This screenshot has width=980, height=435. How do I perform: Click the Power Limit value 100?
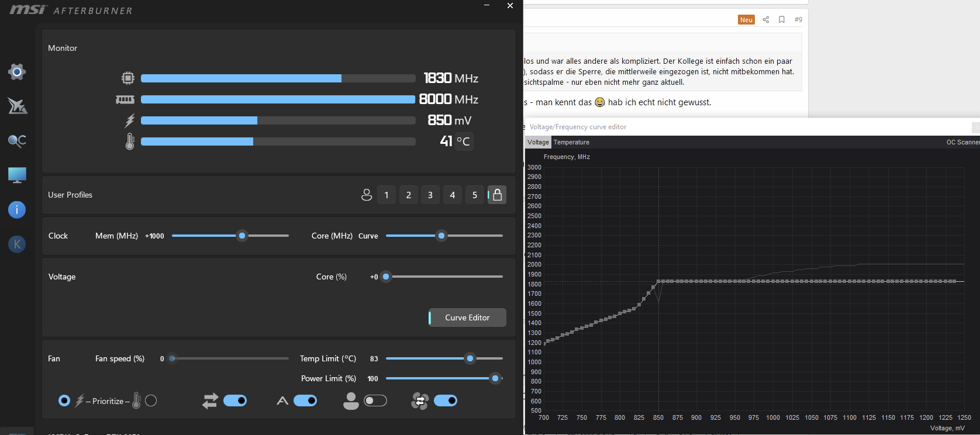click(x=372, y=379)
